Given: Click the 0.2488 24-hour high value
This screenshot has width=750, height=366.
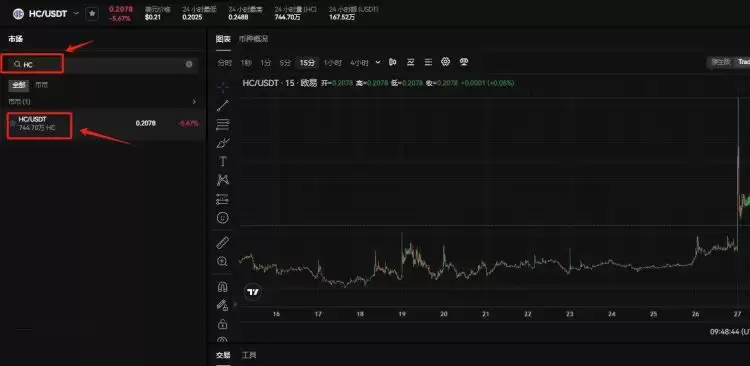Looking at the screenshot, I should click(x=239, y=17).
